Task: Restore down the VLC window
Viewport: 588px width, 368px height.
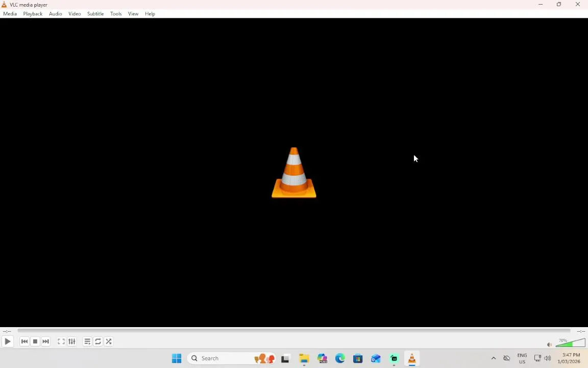Action: pos(559,5)
